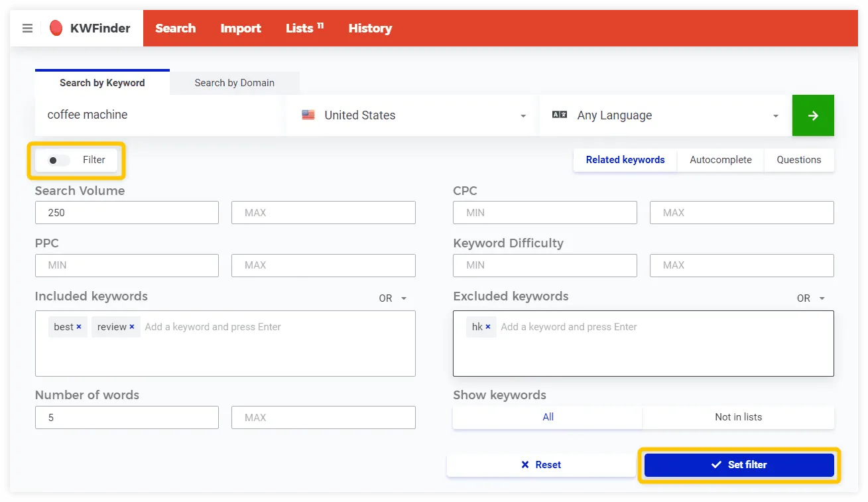The image size is (868, 502).
Task: Click the coffee machine keyword field
Action: tap(160, 115)
